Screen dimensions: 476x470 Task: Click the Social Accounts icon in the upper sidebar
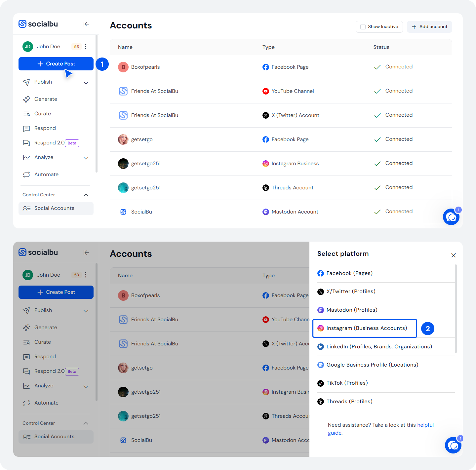coord(26,208)
